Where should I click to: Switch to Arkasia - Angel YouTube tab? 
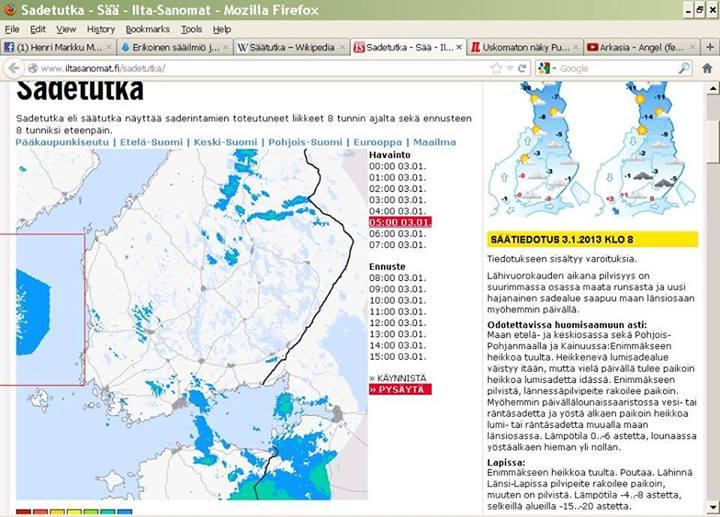tap(641, 47)
